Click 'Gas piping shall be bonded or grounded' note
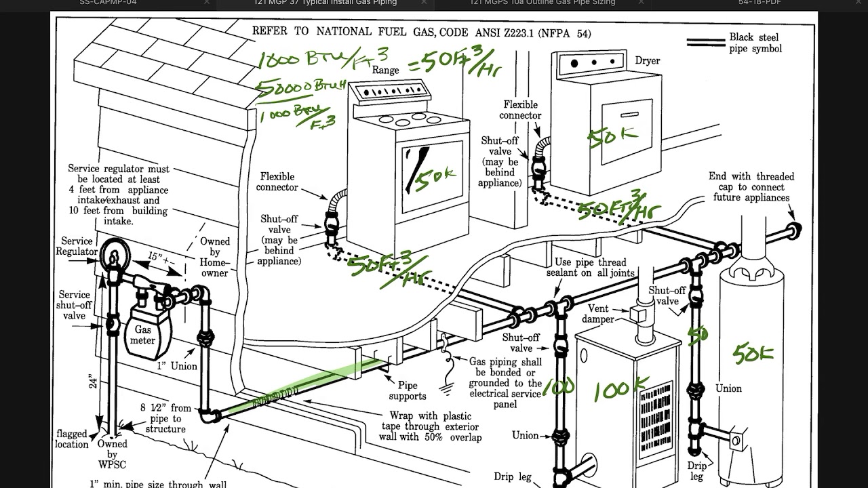This screenshot has width=868, height=488. point(506,382)
